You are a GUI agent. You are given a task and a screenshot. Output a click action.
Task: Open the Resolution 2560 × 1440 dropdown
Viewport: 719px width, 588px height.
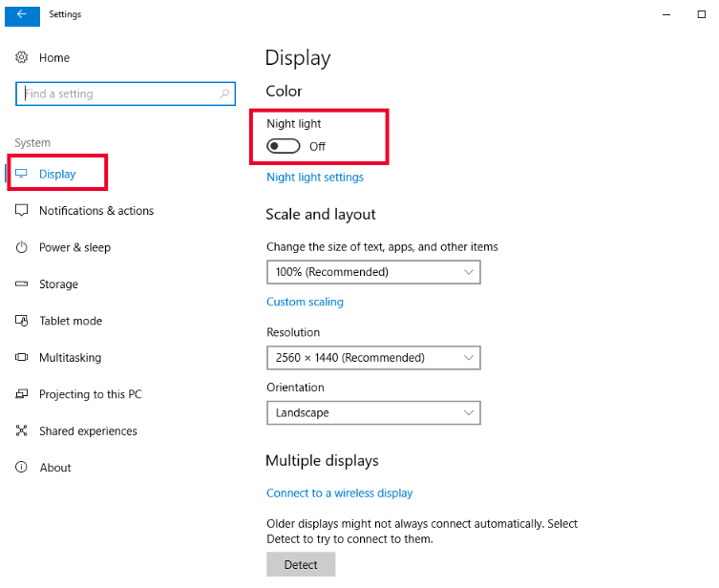[x=373, y=358]
